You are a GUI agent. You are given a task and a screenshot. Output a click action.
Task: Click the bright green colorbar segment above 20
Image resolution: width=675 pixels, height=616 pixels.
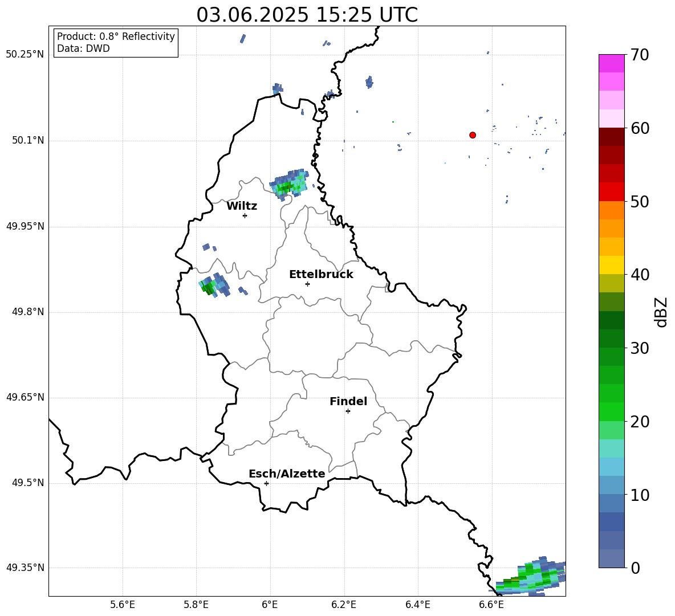pos(611,411)
